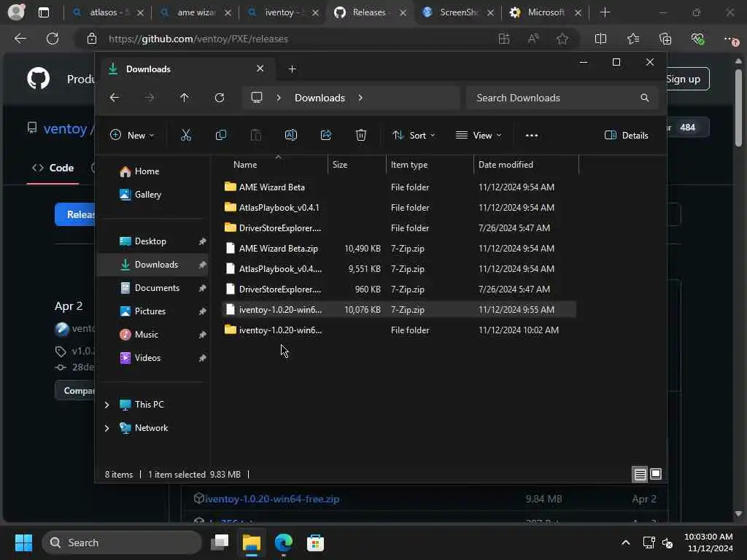Sort by the Item type column header
Image resolution: width=747 pixels, height=560 pixels.
pyautogui.click(x=409, y=165)
